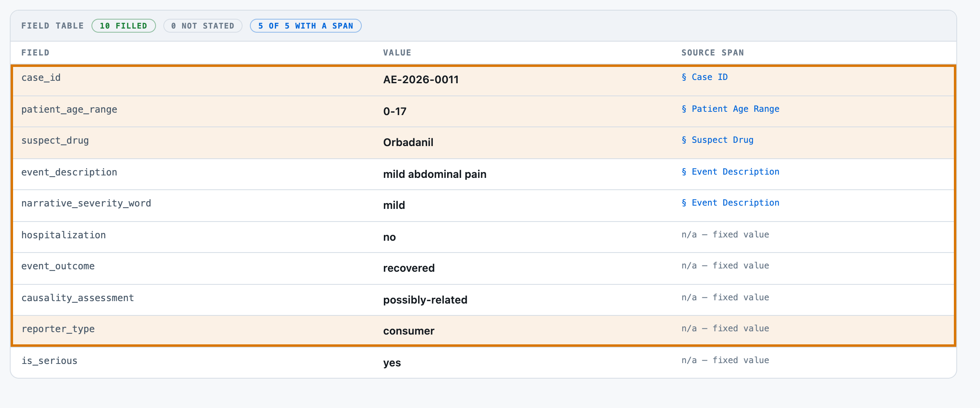Select the 10 FILLED badge
980x408 pixels.
click(124, 26)
